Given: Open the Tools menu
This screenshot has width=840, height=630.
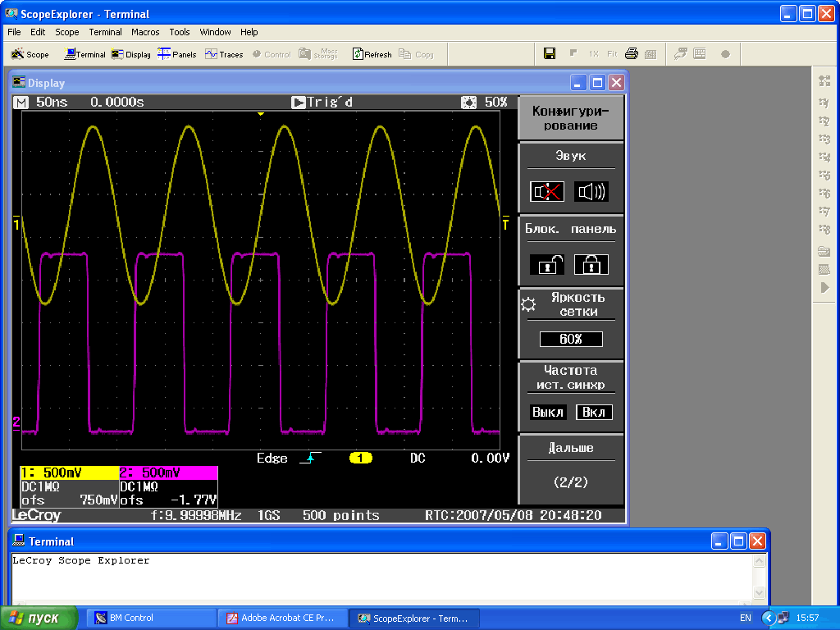Looking at the screenshot, I should click(179, 32).
